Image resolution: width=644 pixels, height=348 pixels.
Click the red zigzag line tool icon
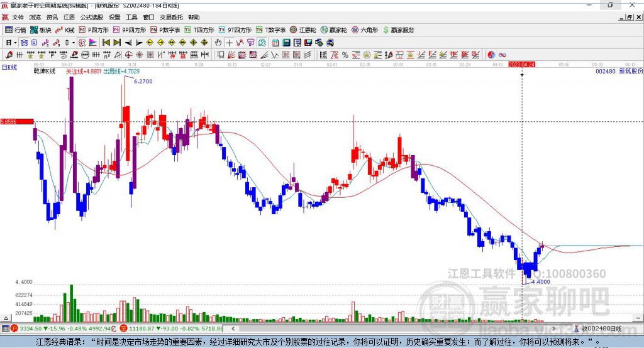pyautogui.click(x=240, y=43)
